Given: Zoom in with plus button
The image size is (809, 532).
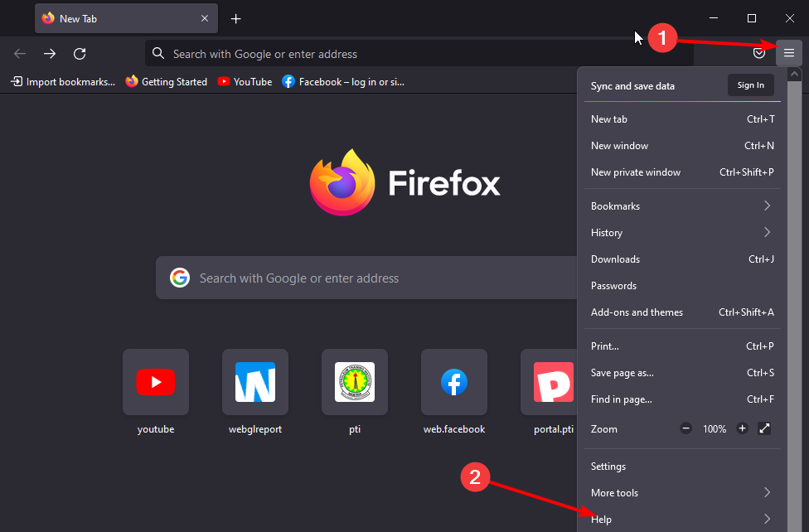Looking at the screenshot, I should (x=742, y=428).
